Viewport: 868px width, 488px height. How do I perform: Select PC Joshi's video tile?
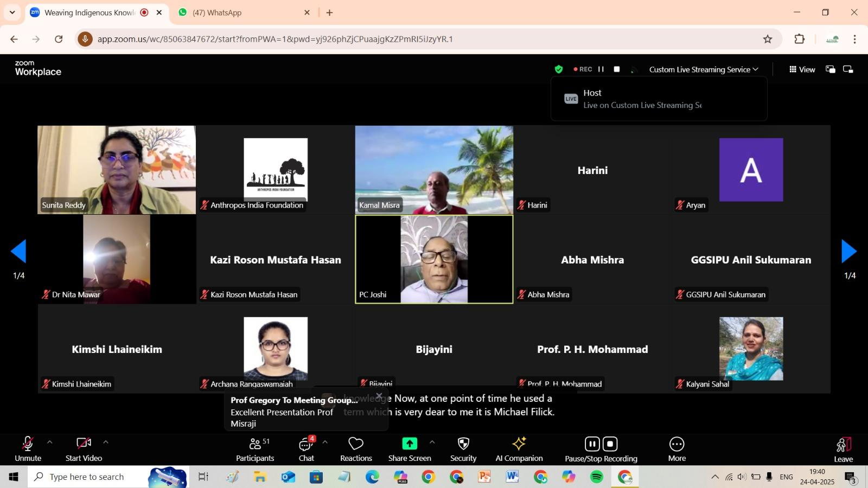pyautogui.click(x=434, y=259)
